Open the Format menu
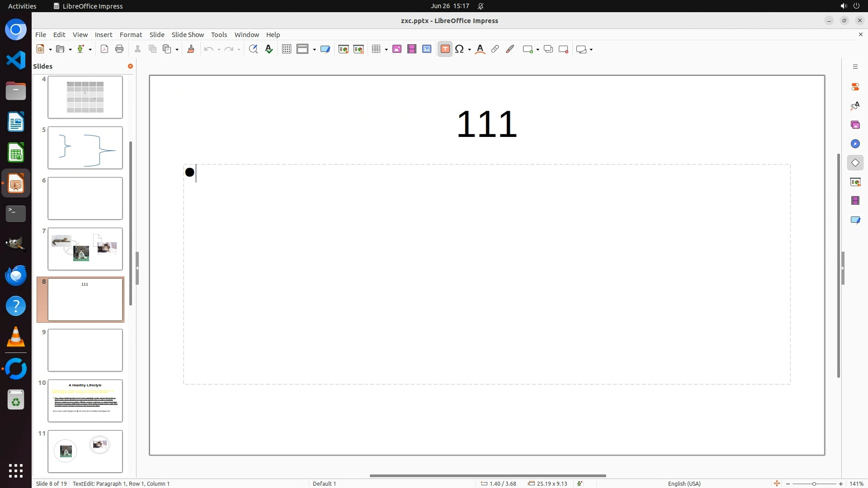868x488 pixels. (131, 35)
